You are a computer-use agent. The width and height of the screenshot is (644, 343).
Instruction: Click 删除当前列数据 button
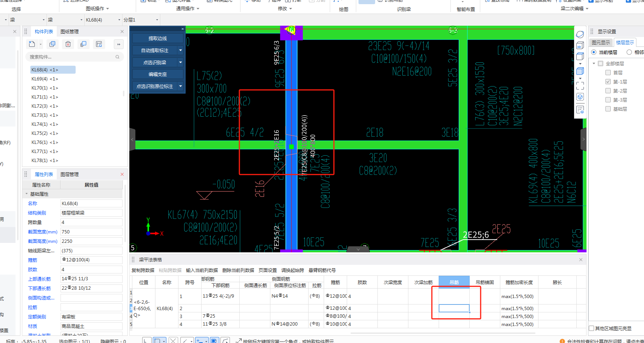click(238, 270)
